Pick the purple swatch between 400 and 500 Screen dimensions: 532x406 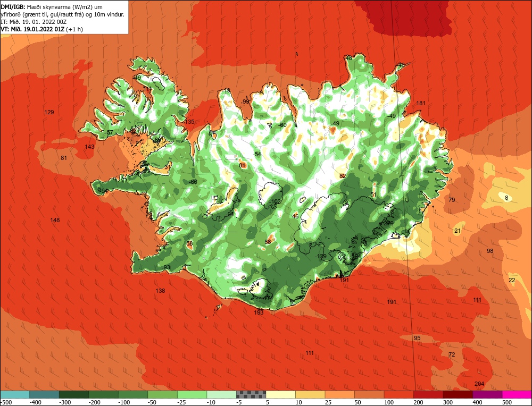point(487,394)
